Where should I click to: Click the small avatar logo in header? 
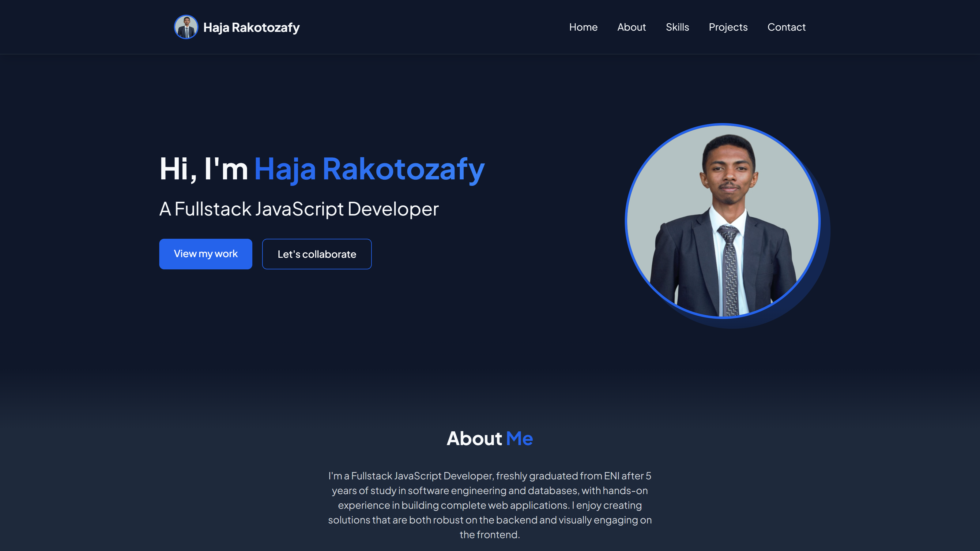[x=186, y=27]
